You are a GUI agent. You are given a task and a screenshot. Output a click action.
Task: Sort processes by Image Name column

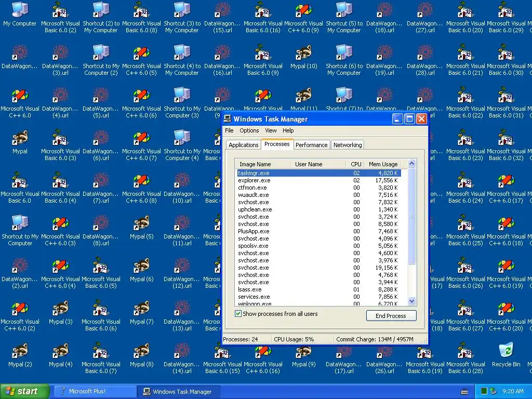coord(263,164)
